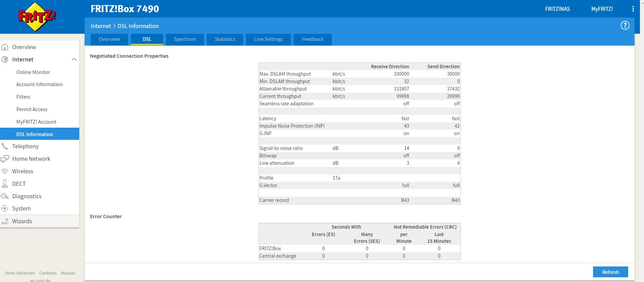Click the DECT handset icon
The height and width of the screenshot is (282, 644).
5,184
